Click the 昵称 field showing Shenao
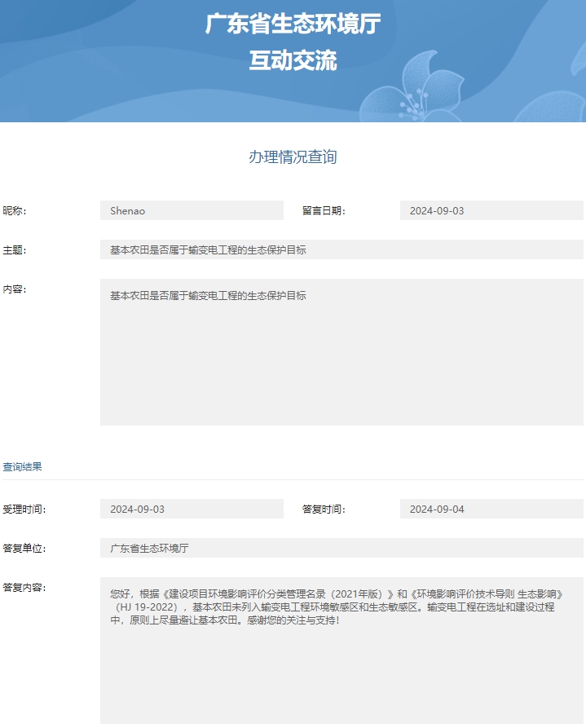 (x=192, y=210)
